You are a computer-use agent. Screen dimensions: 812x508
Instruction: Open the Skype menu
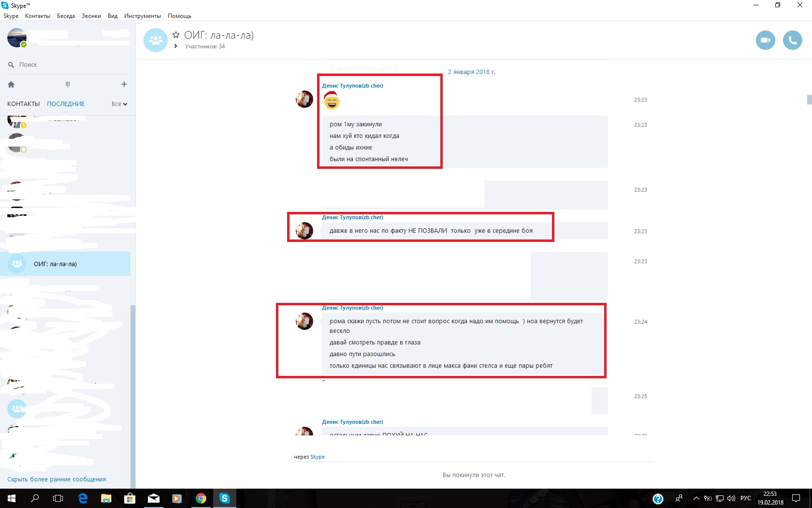click(x=11, y=16)
